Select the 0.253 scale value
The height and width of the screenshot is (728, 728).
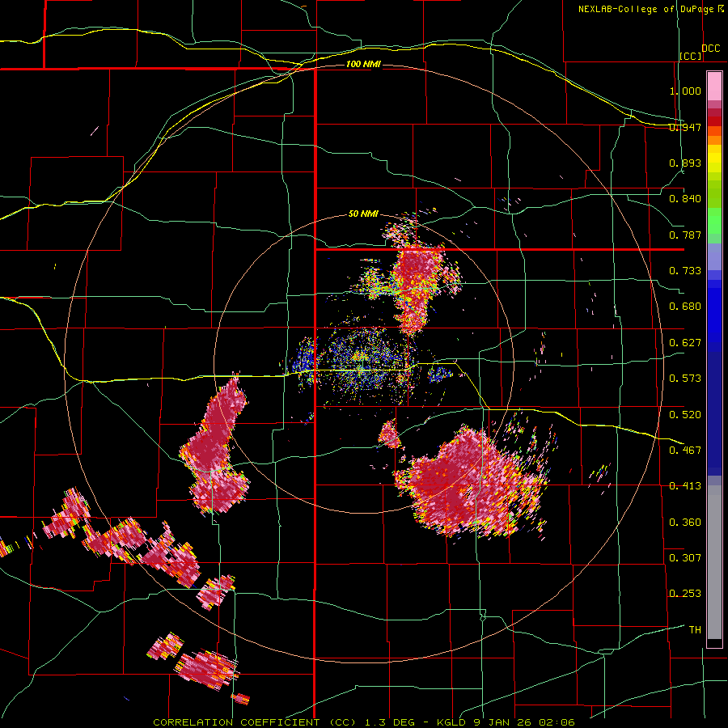coord(685,594)
